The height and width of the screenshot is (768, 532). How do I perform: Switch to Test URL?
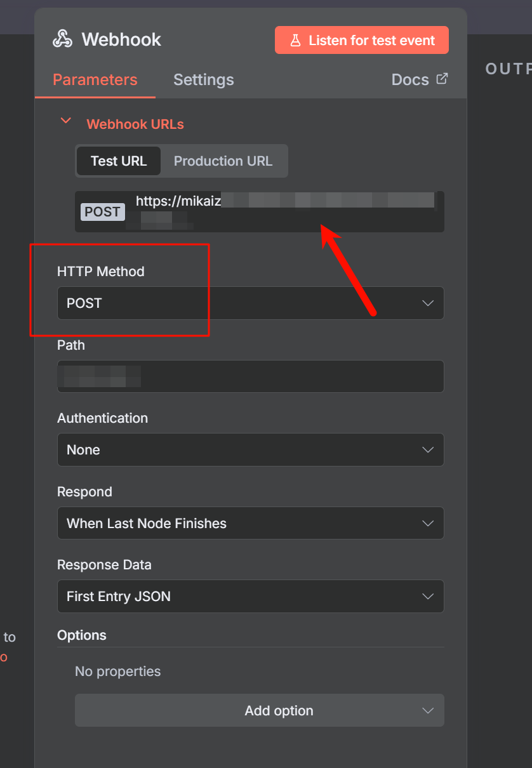pyautogui.click(x=119, y=161)
